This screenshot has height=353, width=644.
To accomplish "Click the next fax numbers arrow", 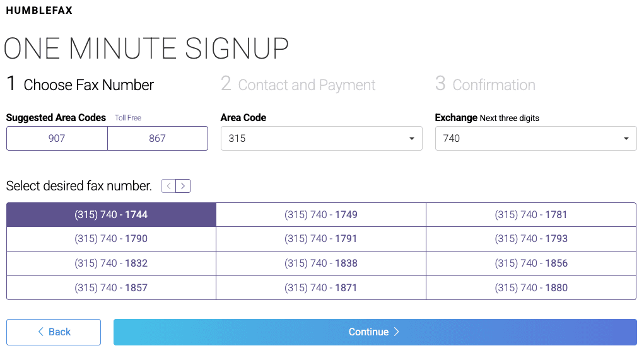I will tap(183, 186).
